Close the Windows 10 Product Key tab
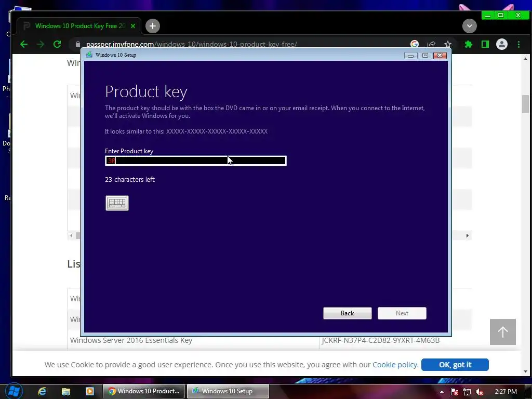The image size is (532, 399). pyautogui.click(x=133, y=26)
